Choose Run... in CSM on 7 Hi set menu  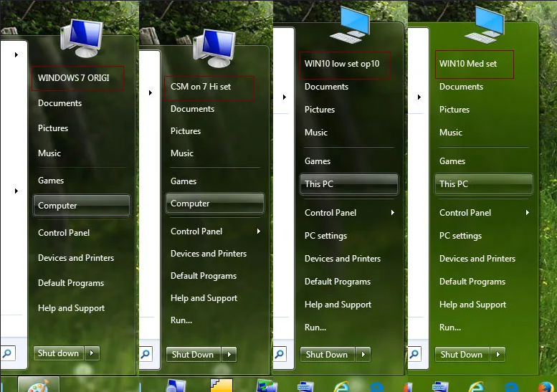pyautogui.click(x=181, y=320)
